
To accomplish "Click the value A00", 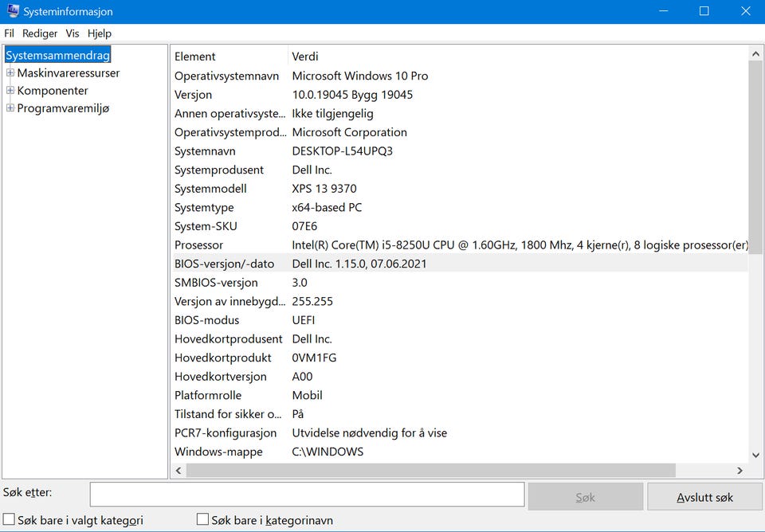I will (302, 377).
